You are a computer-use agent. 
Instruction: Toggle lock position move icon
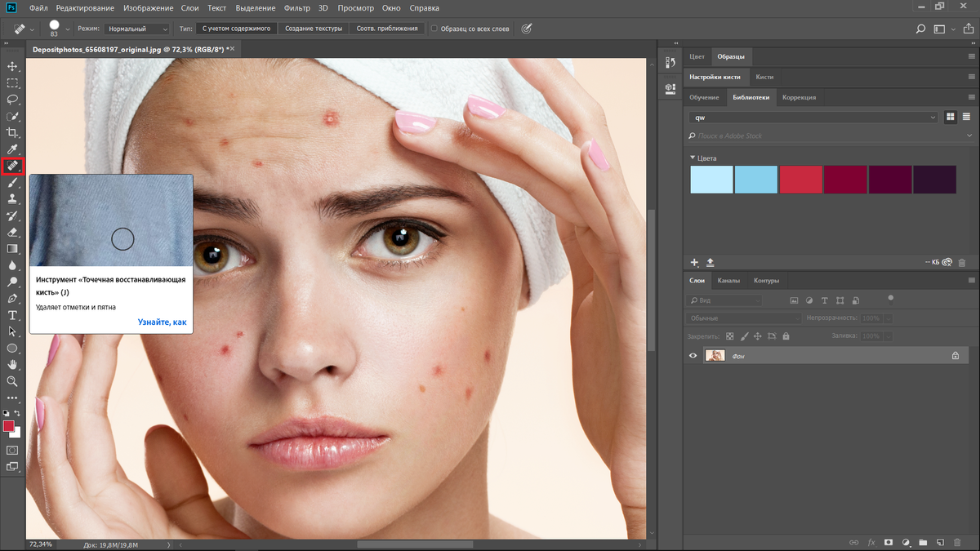(x=758, y=335)
